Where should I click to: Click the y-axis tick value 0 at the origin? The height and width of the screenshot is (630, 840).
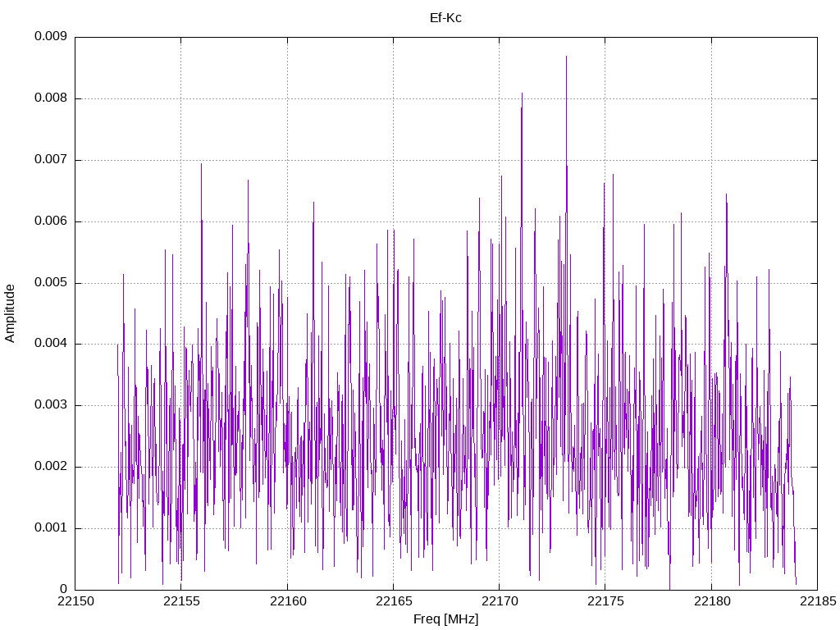pos(64,589)
